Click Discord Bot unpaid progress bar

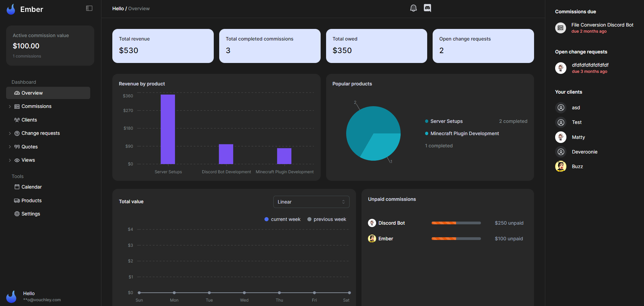tap(456, 223)
